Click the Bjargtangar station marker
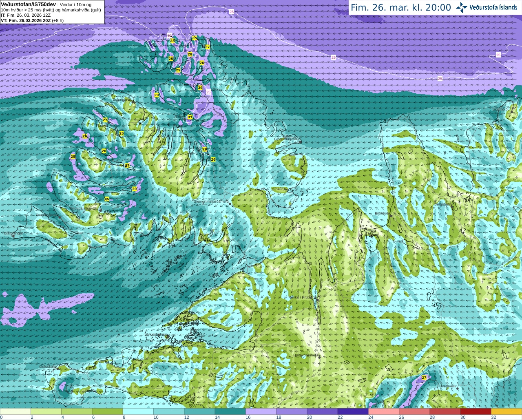Screen dimensions: 522x420 pyautogui.click(x=13, y=236)
